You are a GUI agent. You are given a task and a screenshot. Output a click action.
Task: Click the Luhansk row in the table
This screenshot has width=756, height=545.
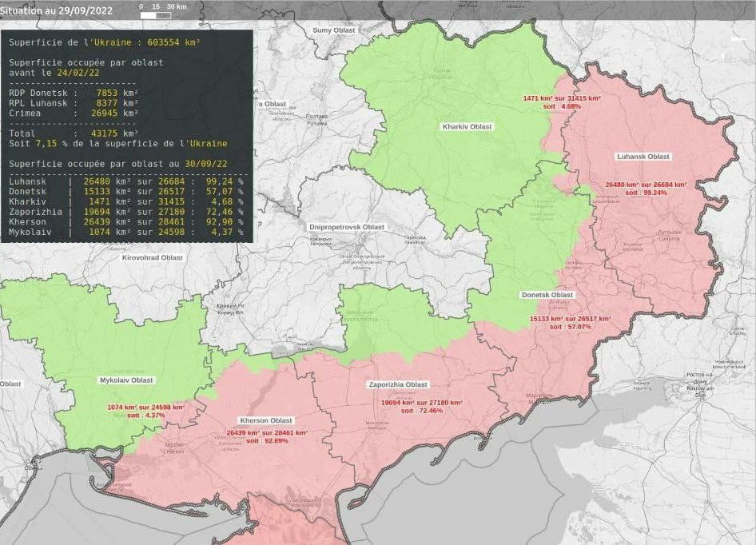[126, 181]
